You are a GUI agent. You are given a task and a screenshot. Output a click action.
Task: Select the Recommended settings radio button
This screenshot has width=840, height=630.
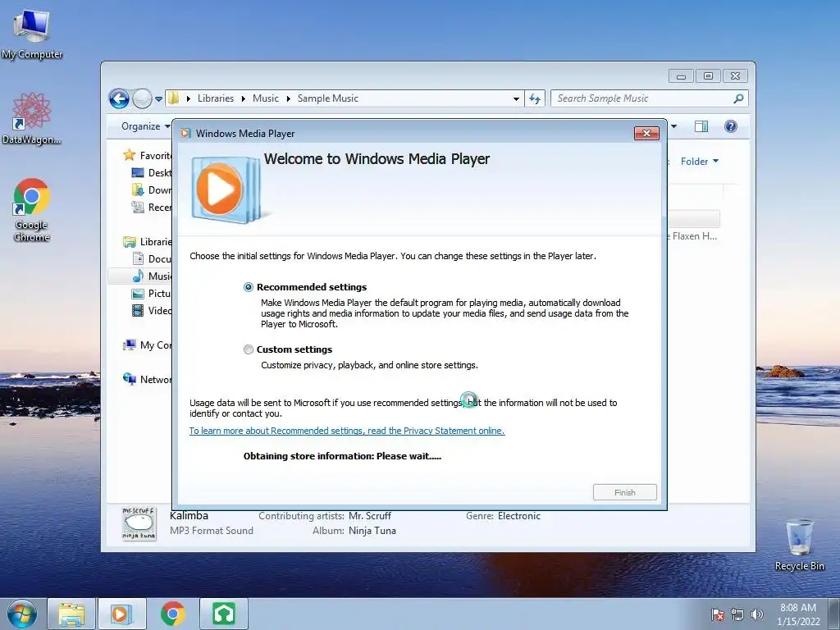[248, 287]
